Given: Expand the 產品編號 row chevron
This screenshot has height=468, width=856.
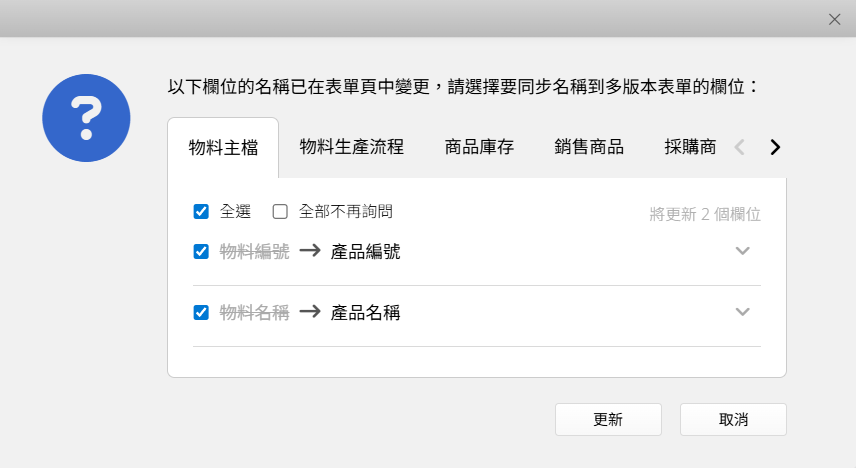Looking at the screenshot, I should (742, 251).
